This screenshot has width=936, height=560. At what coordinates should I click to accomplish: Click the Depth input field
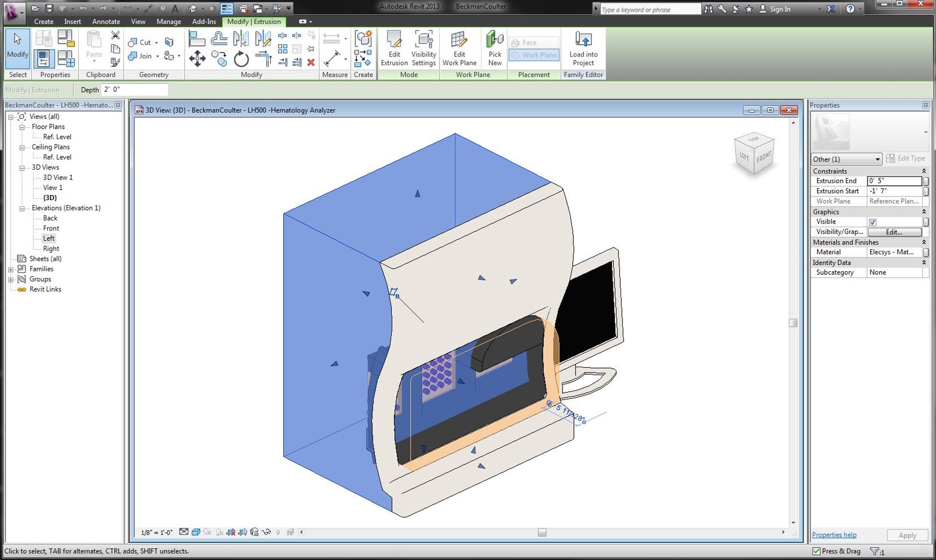pos(134,89)
